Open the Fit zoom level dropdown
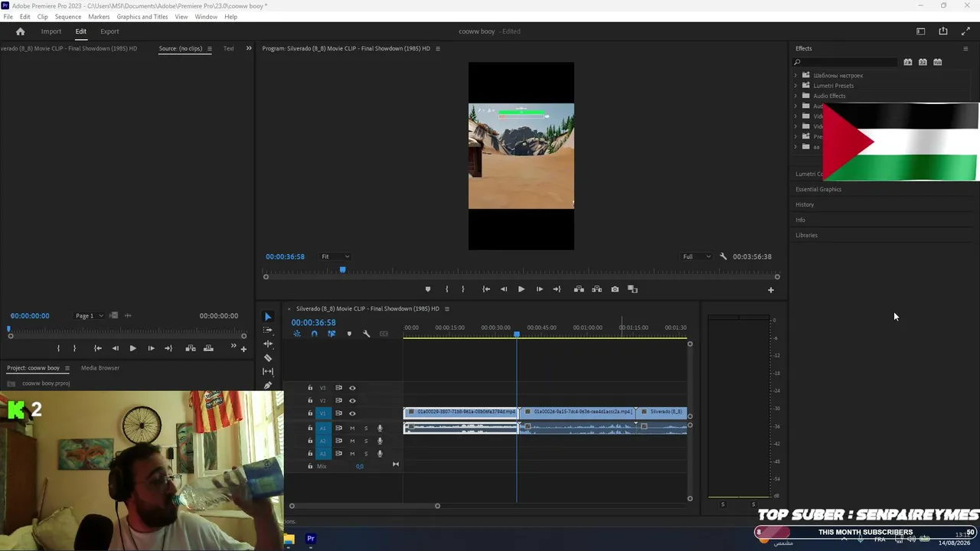Image resolution: width=980 pixels, height=551 pixels. point(335,256)
